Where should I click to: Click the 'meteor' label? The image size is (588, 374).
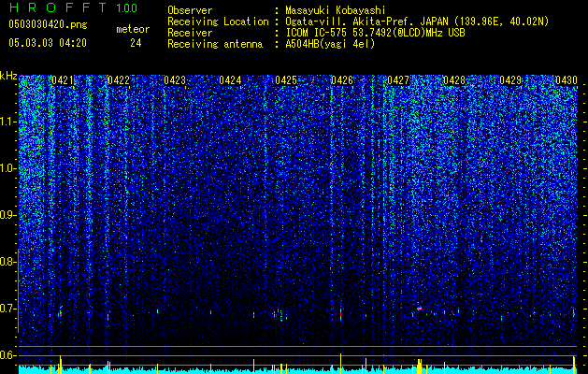tap(133, 29)
